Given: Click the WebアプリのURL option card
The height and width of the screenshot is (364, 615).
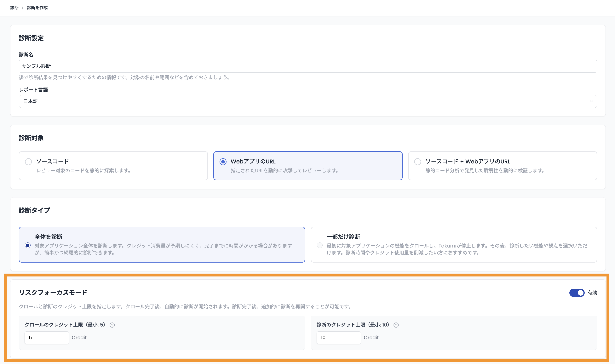Looking at the screenshot, I should coord(308,166).
